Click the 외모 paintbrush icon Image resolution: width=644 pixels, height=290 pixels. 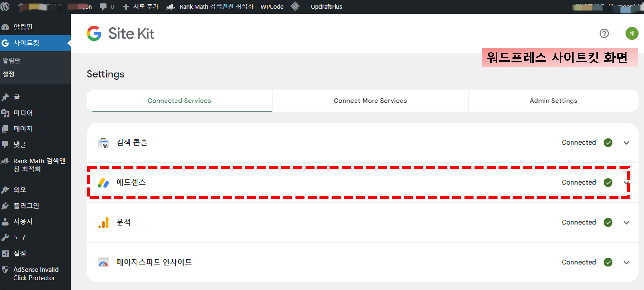(5, 190)
